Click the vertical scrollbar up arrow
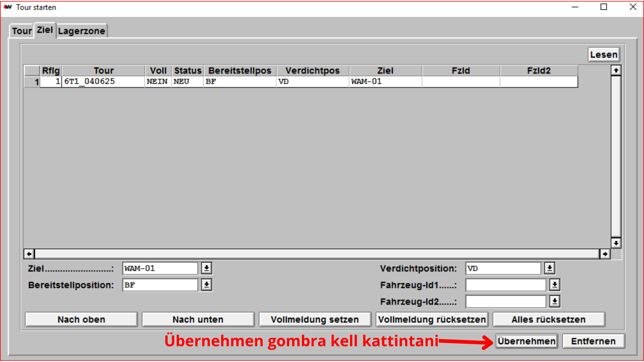 (616, 70)
